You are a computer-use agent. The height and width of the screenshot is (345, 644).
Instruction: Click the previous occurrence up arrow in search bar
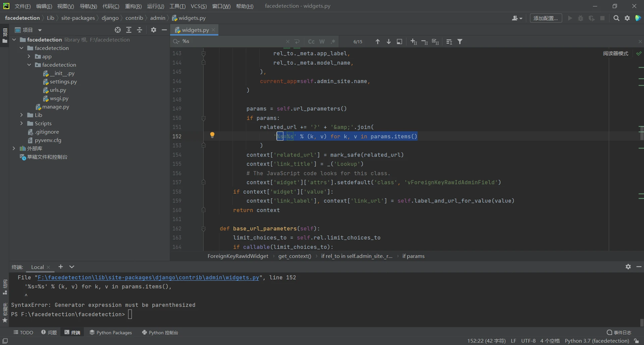(378, 42)
